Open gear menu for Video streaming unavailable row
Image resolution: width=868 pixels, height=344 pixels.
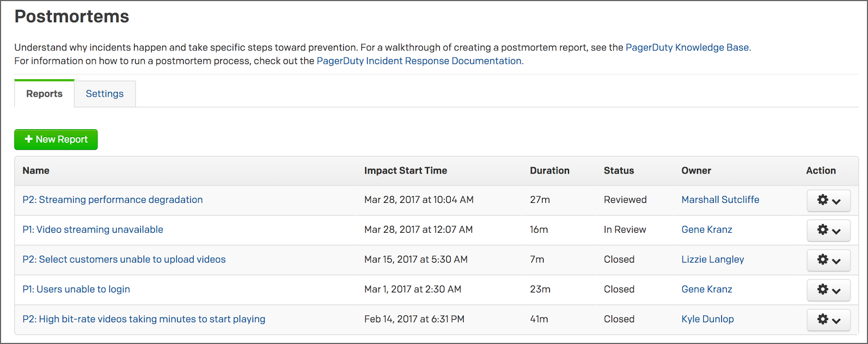828,230
